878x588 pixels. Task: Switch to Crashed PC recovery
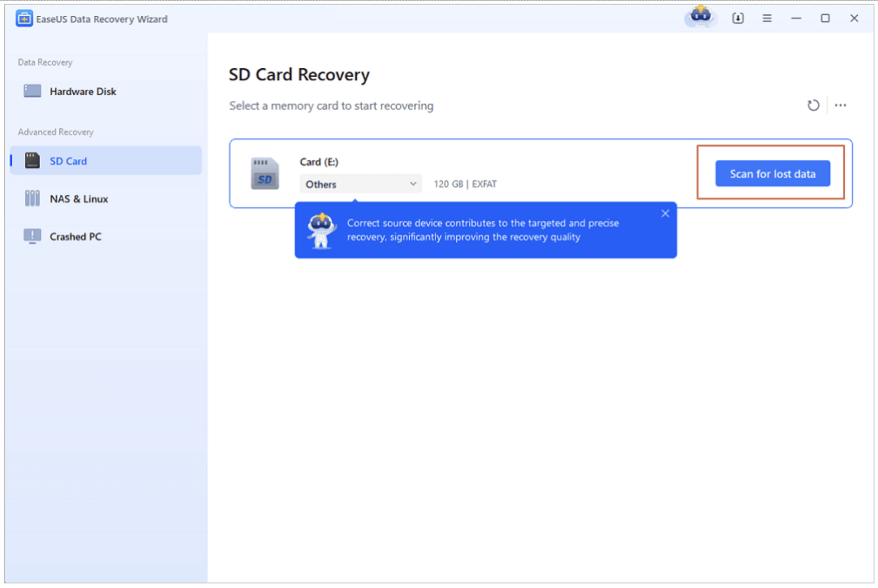pyautogui.click(x=75, y=237)
